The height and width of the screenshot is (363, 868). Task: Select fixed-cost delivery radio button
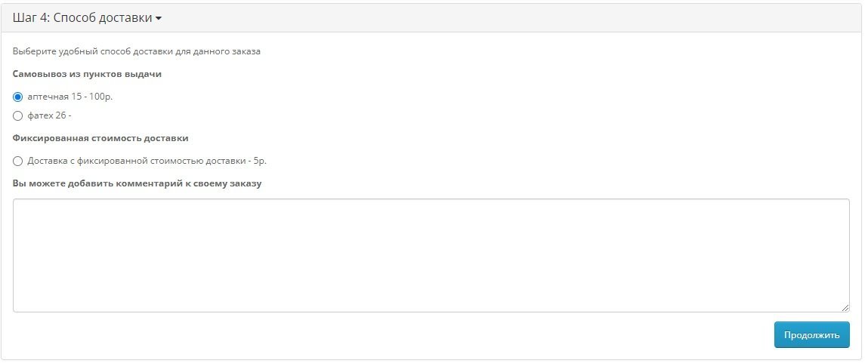point(17,161)
